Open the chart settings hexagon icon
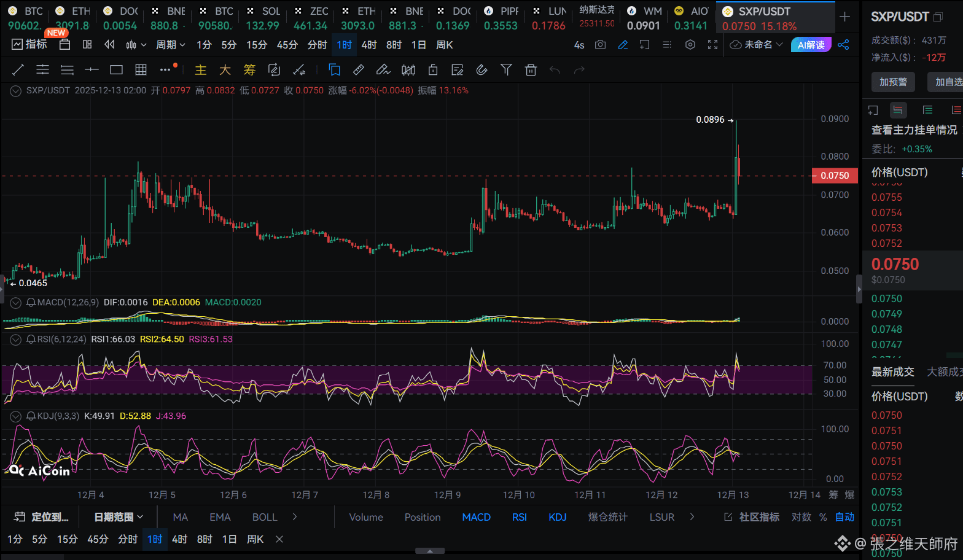 pyautogui.click(x=690, y=45)
